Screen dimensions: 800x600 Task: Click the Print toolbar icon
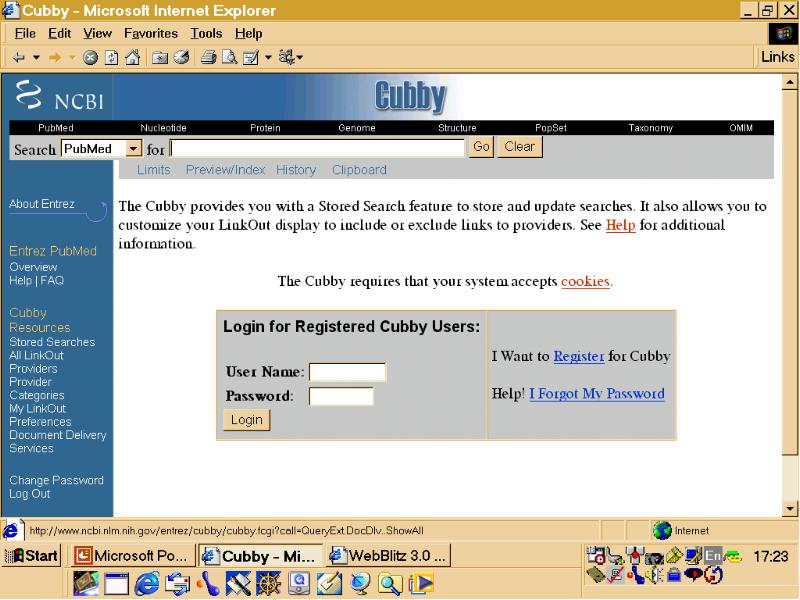point(208,58)
